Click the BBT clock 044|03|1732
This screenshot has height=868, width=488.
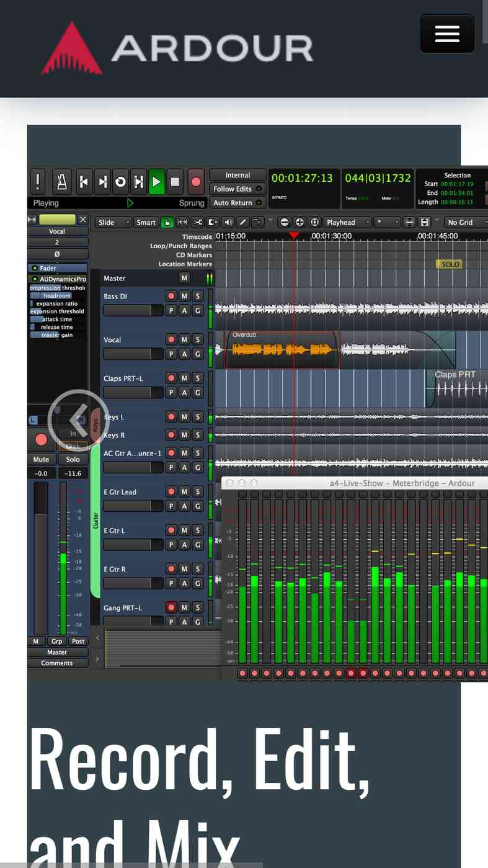(378, 178)
